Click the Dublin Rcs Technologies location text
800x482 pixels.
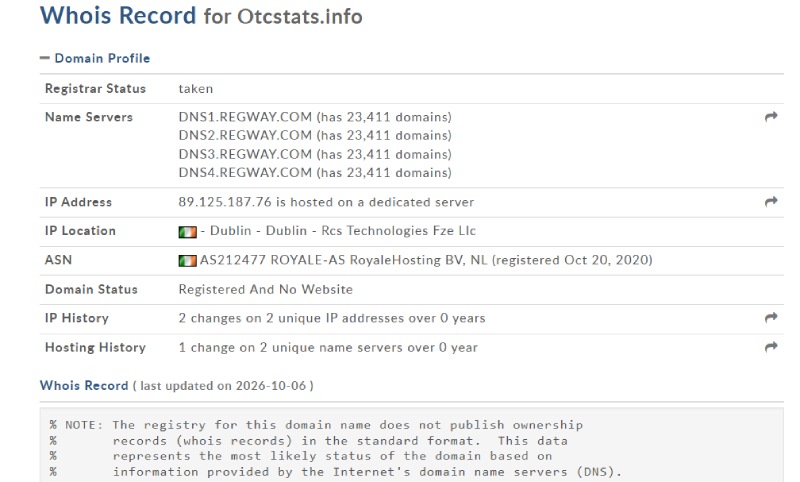click(x=338, y=231)
